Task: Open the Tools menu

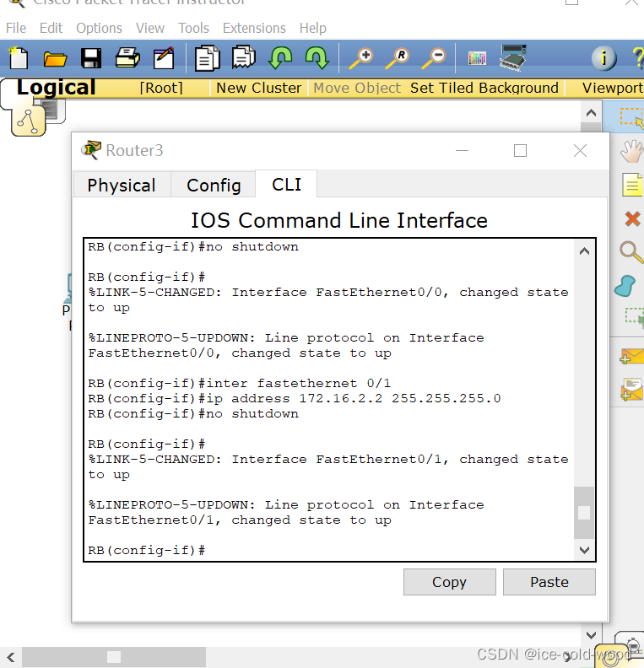Action: 193,28
